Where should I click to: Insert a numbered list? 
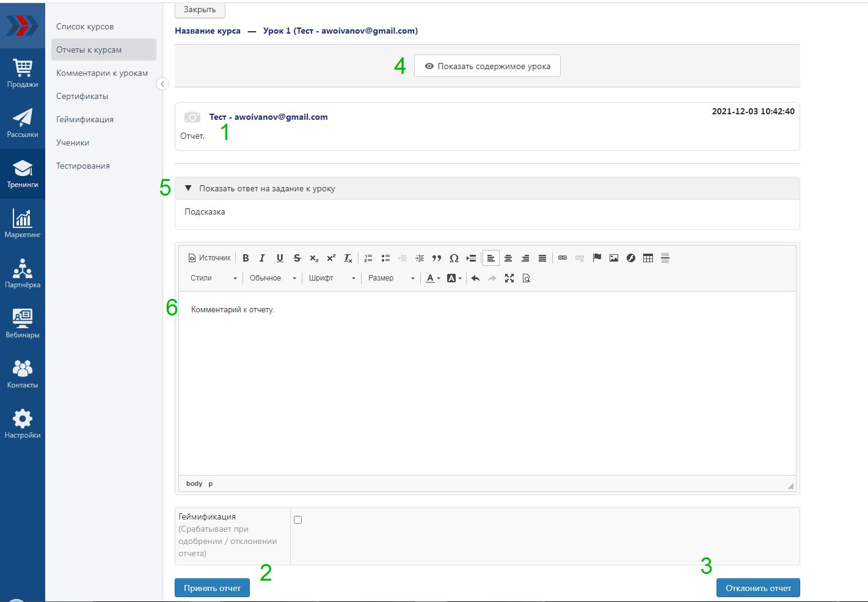pyautogui.click(x=368, y=258)
